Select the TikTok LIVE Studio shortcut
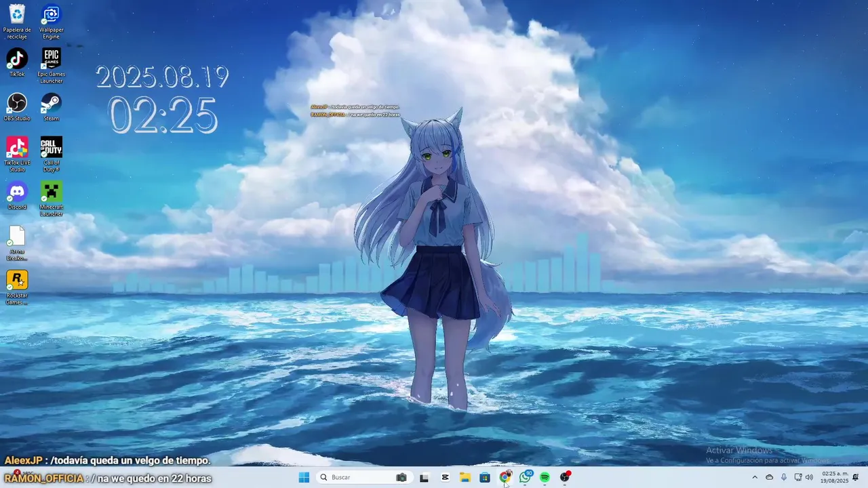The image size is (868, 488). pos(17,155)
